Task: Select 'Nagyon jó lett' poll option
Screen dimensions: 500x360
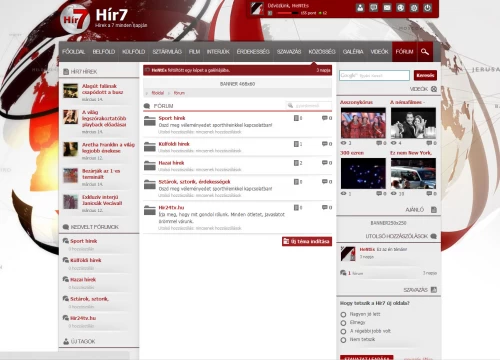Action: [343, 314]
